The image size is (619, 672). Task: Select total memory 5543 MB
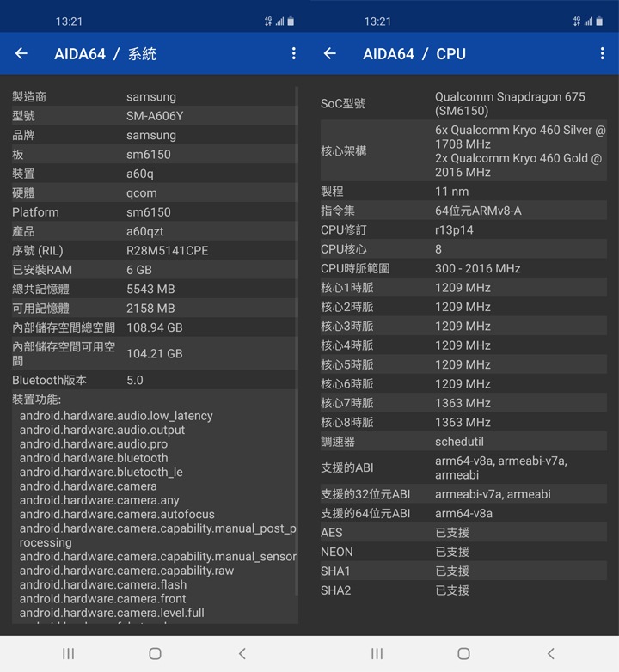[x=150, y=290]
